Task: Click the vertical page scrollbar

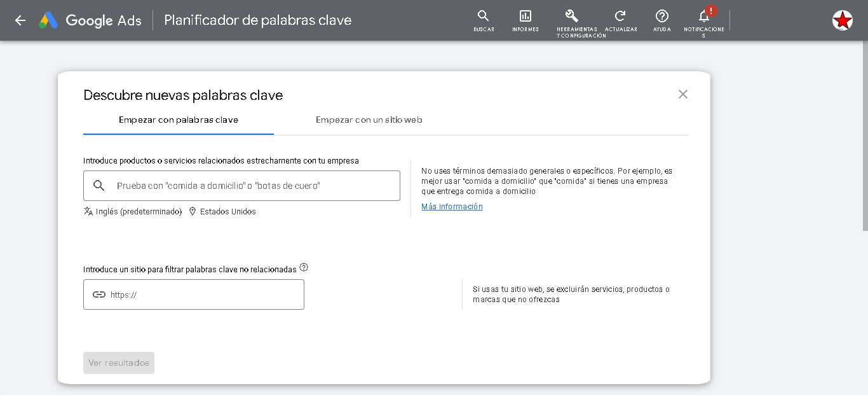Action: point(864,140)
